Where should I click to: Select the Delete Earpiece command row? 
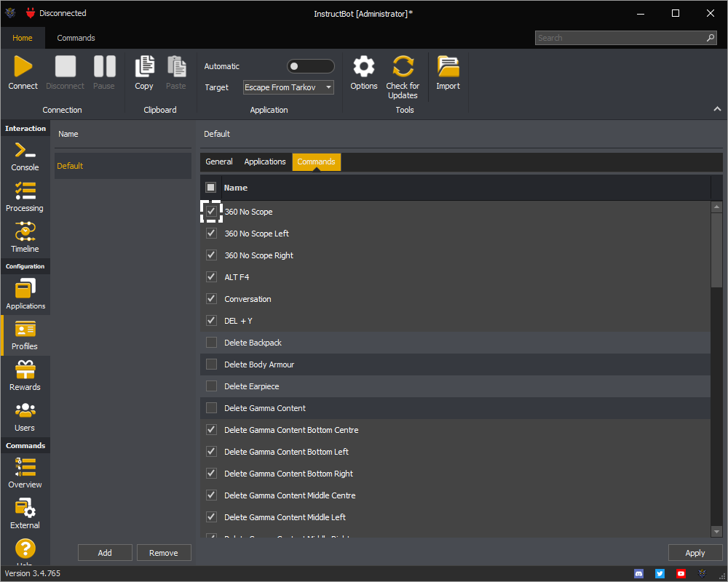click(455, 386)
